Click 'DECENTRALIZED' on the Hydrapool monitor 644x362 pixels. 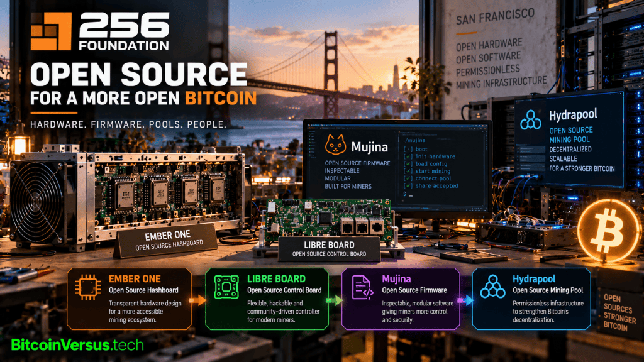[570, 150]
